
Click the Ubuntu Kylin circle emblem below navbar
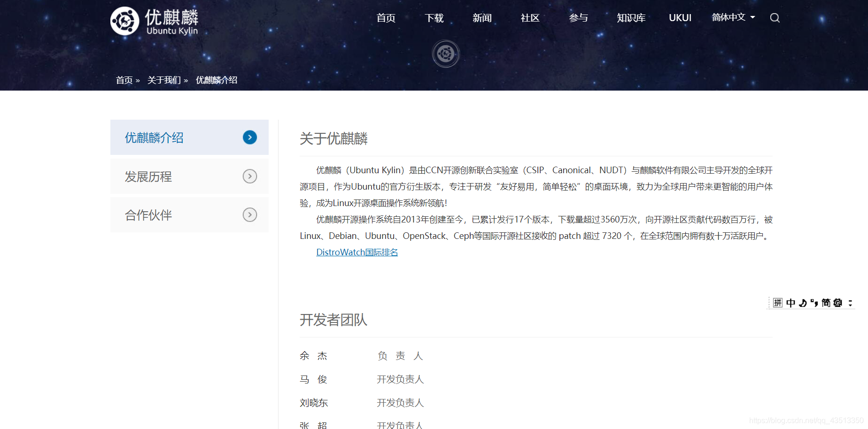tap(445, 54)
